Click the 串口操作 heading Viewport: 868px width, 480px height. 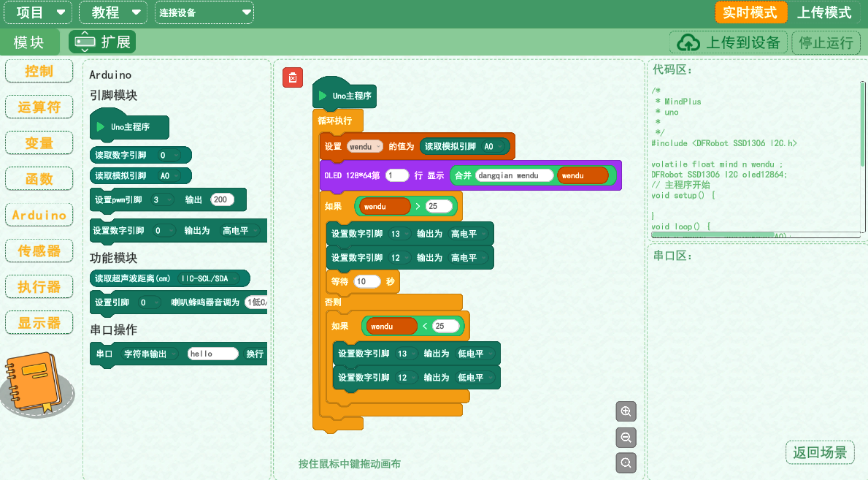(113, 329)
